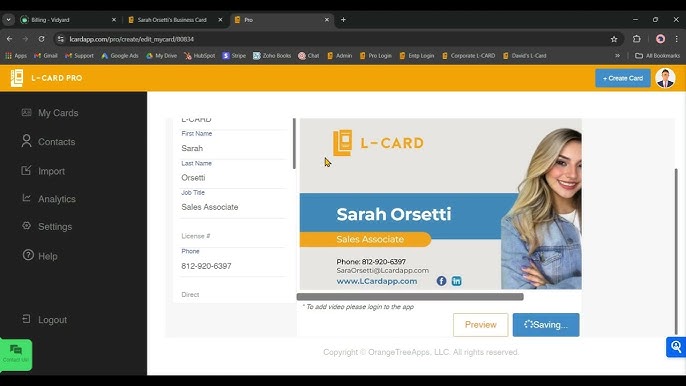The image size is (686, 386).
Task: Open Help in sidebar
Action: (x=39, y=256)
